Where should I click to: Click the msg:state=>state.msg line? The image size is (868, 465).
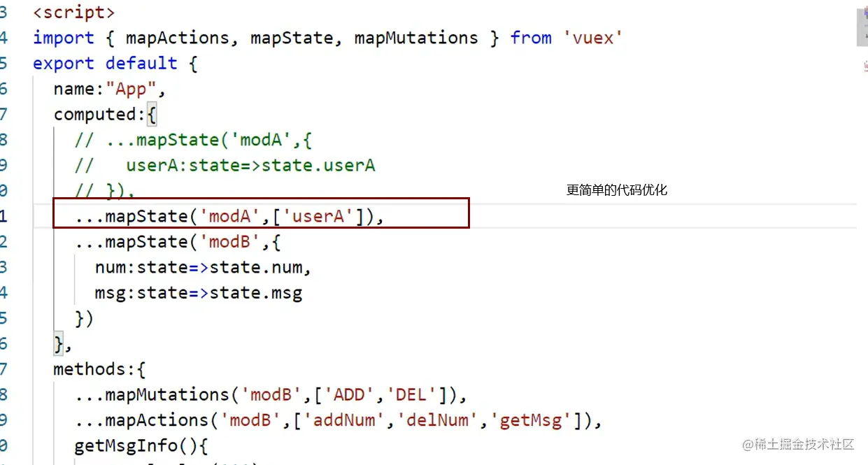[x=198, y=292]
